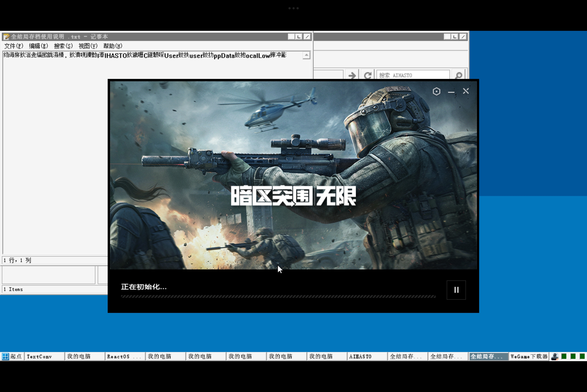
Task: Open the 编辑(E) menu
Action: (x=38, y=46)
